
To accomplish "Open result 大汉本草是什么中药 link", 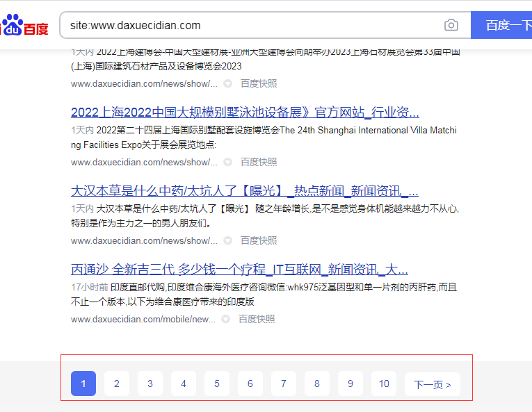I will [245, 191].
